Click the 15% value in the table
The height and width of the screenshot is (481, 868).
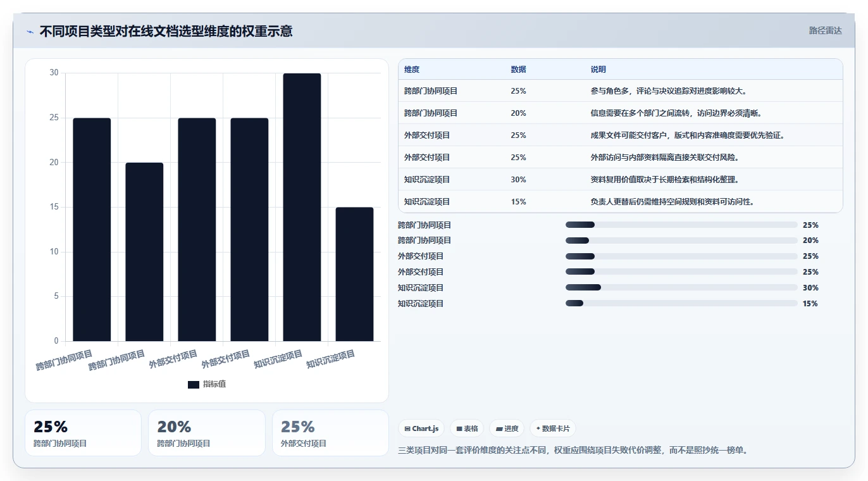pos(518,202)
